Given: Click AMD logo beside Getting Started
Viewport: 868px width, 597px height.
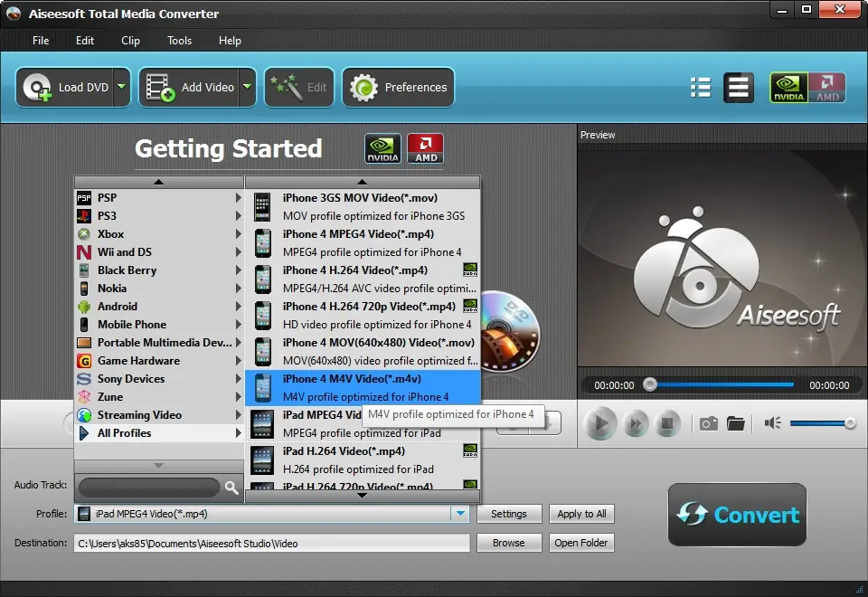Looking at the screenshot, I should coord(425,148).
